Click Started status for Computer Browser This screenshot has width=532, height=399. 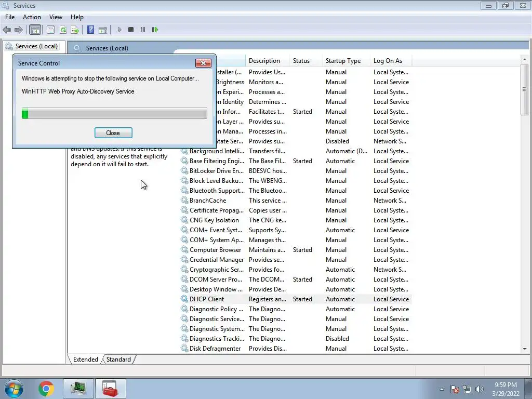coord(302,250)
